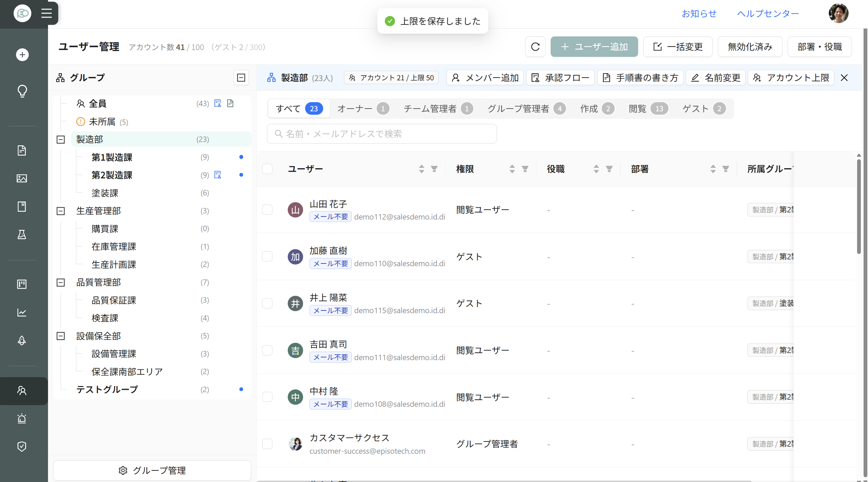Image resolution: width=868 pixels, height=482 pixels.
Task: Click the refresh reload icon button
Action: click(535, 47)
